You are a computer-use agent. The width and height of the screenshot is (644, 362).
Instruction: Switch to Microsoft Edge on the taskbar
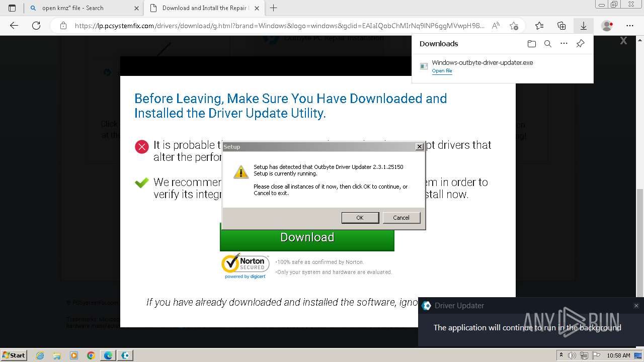point(108,355)
